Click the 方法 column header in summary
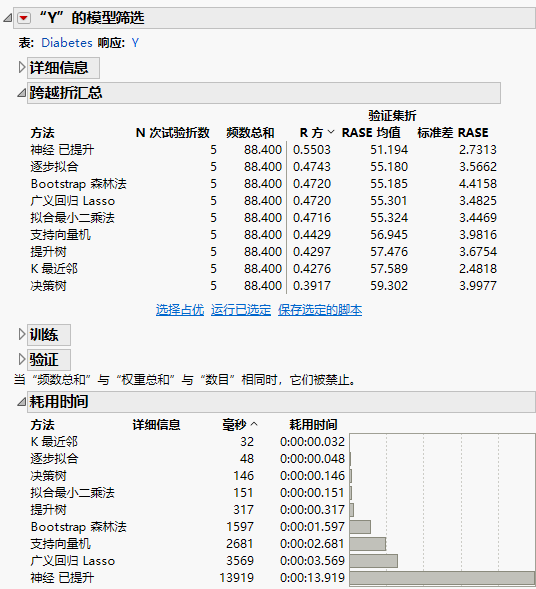This screenshot has height=589, width=536. [x=42, y=133]
